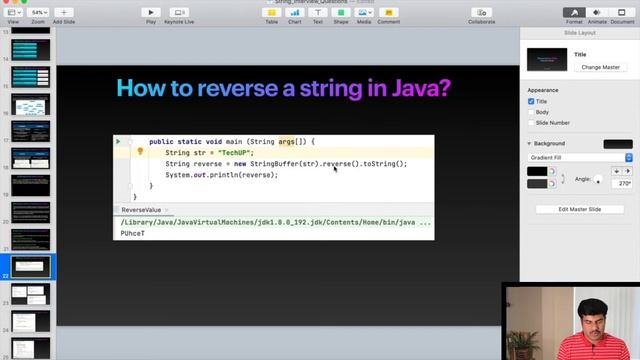Screen dimensions: 640x360
Task: Select slide 23 thumbnail
Action: 31,294
